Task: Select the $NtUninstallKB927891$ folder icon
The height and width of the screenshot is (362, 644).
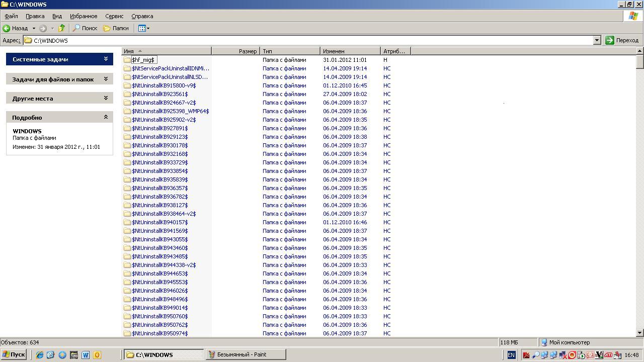Action: click(127, 128)
